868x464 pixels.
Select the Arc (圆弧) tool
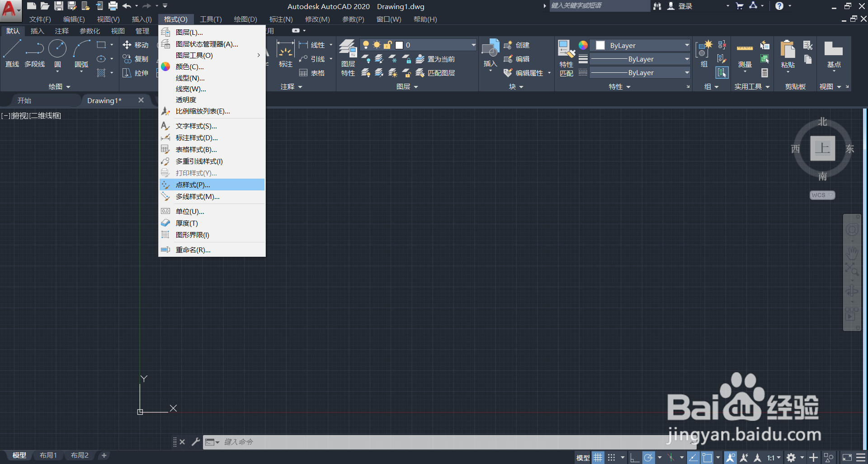[81, 53]
